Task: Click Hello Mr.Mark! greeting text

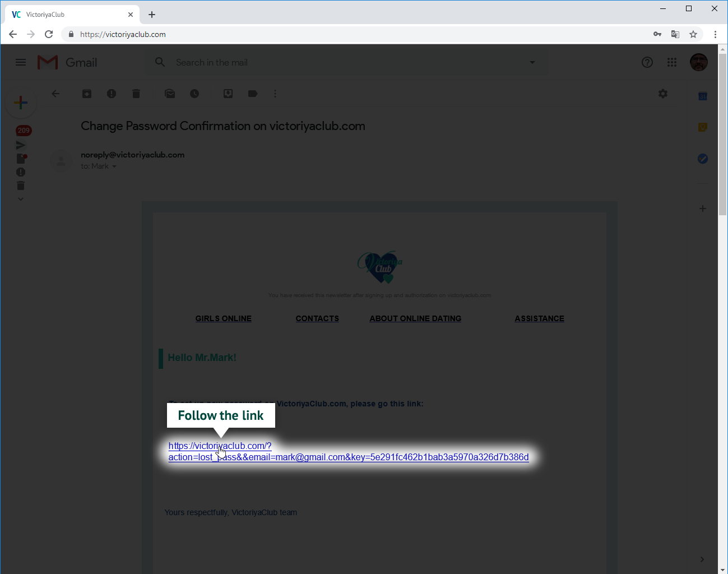Action: (202, 358)
